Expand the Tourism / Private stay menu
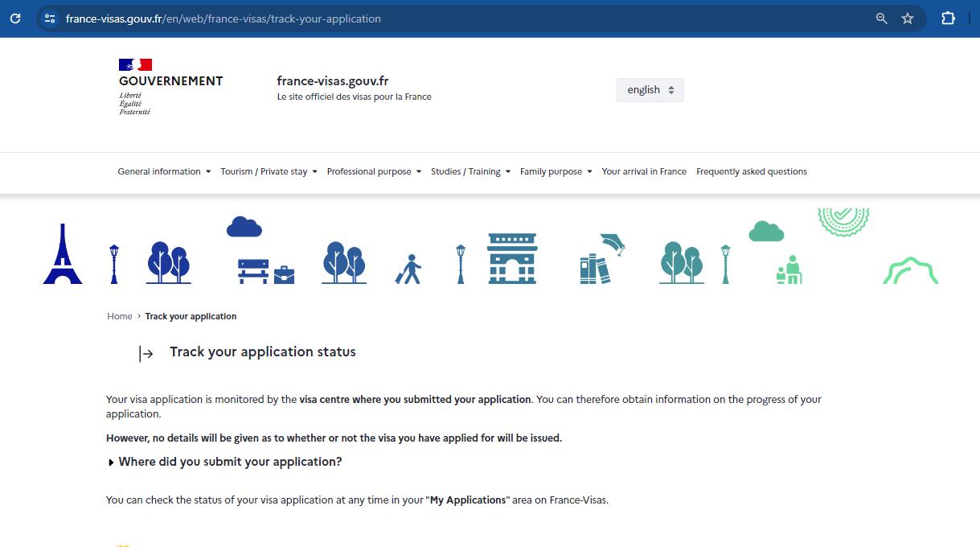980x547 pixels. [x=269, y=171]
